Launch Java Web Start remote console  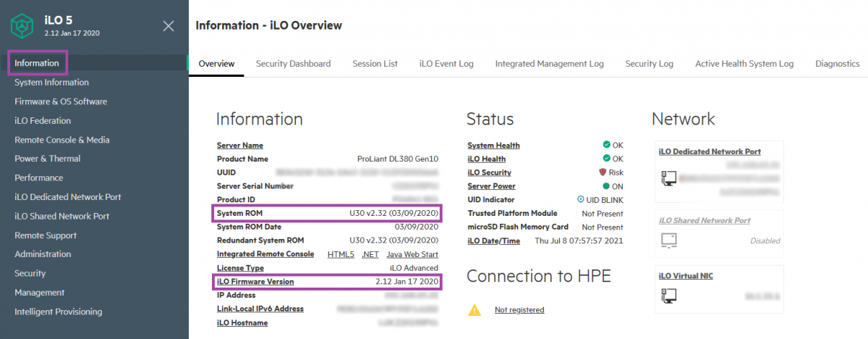coord(412,254)
